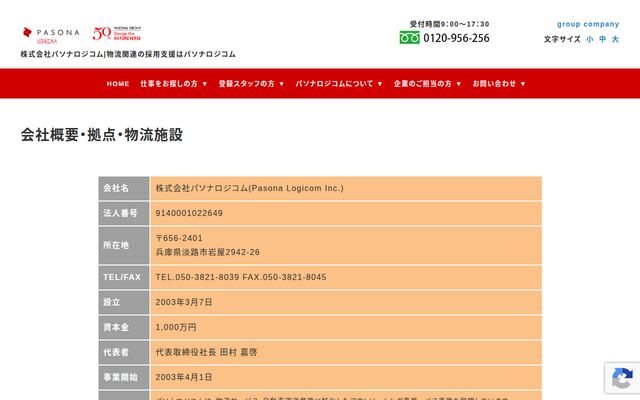This screenshot has height=400, width=640.
Task: Set text size to 中
Action: pyautogui.click(x=602, y=39)
